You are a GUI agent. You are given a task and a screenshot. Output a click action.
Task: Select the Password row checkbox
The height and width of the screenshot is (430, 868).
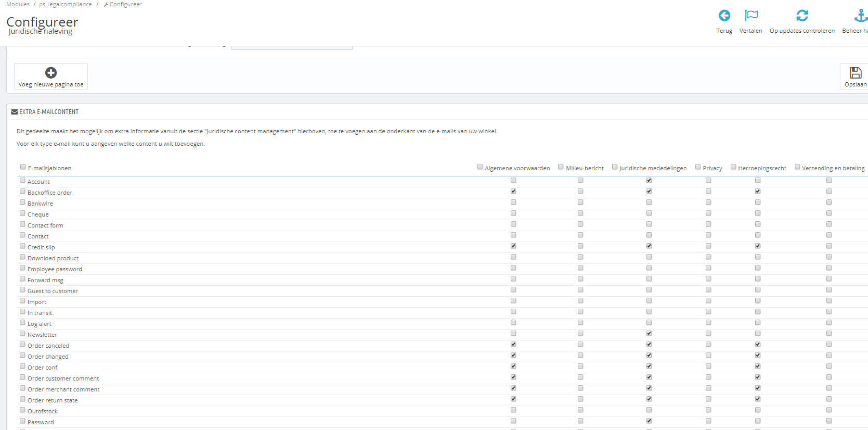point(22,421)
